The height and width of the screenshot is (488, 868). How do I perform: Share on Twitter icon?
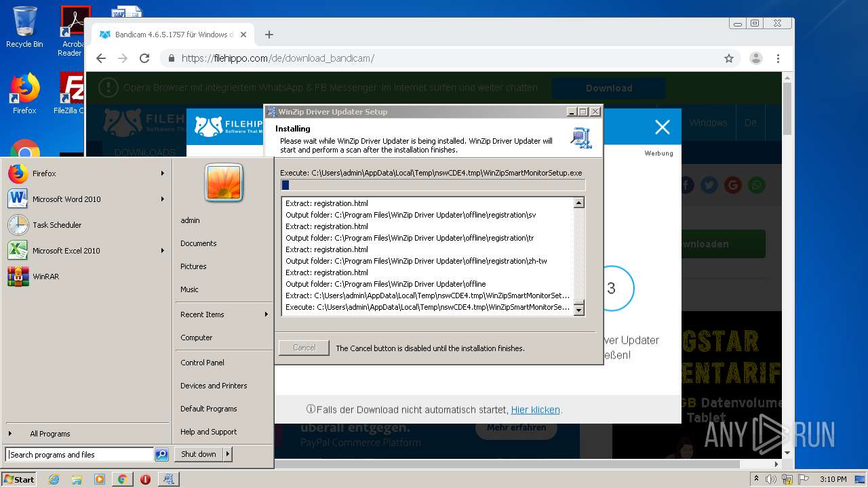(709, 185)
